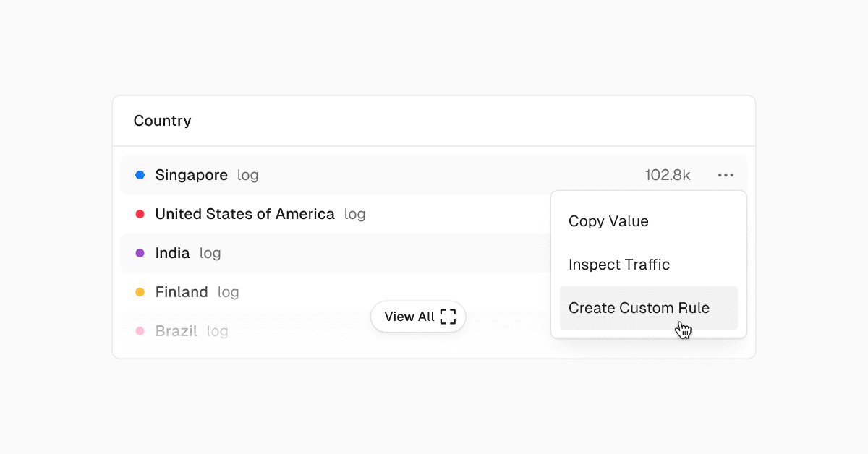Choose Copy Value from the context menu
Screen dimensions: 868x454
click(608, 221)
